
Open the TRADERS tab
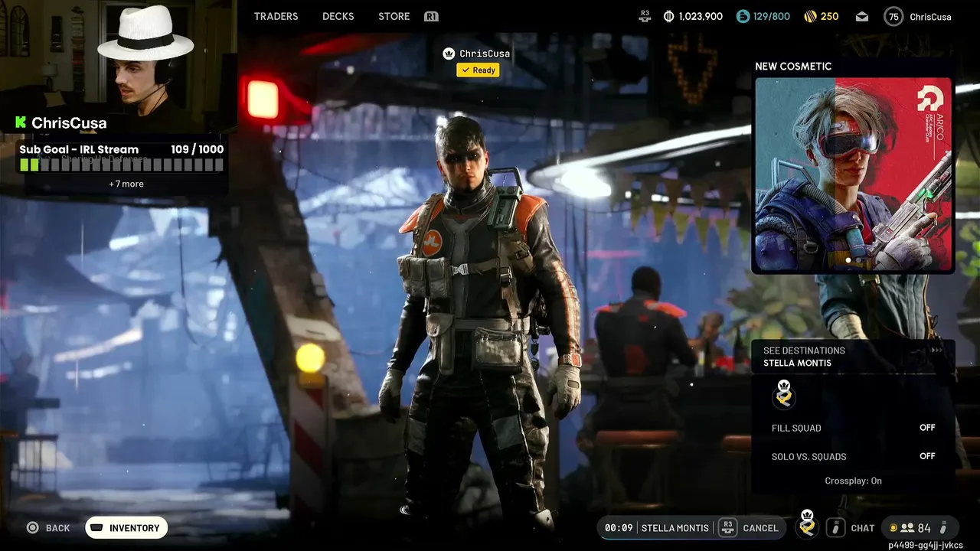(276, 16)
